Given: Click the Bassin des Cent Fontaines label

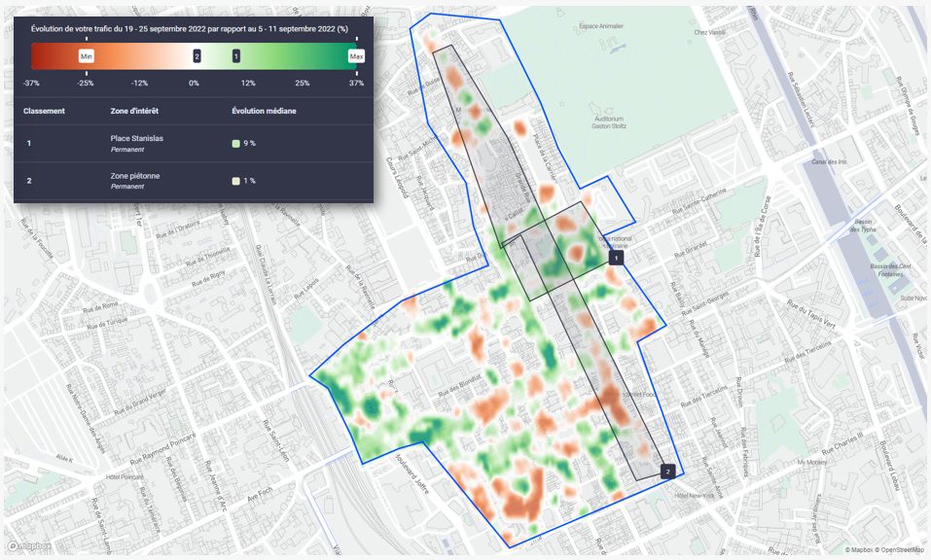Looking at the screenshot, I should (890, 270).
